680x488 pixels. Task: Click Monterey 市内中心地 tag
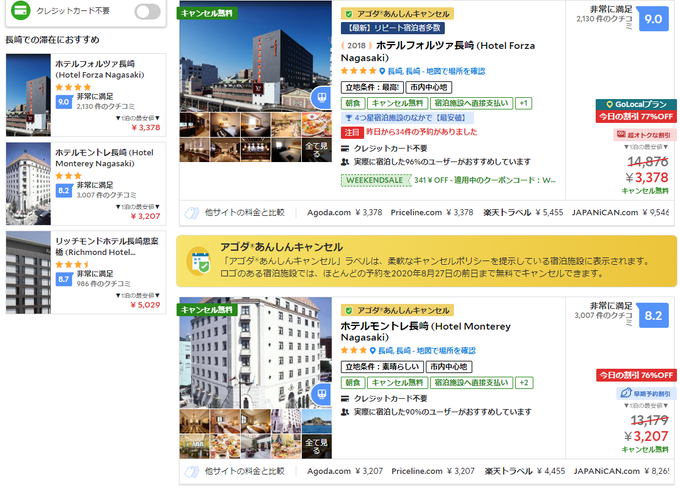pyautogui.click(x=449, y=367)
